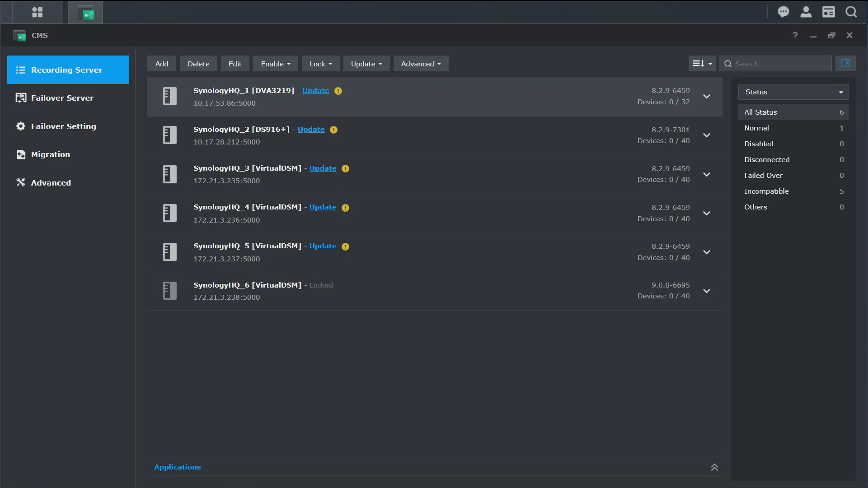Switch to the Migration section

click(68, 154)
